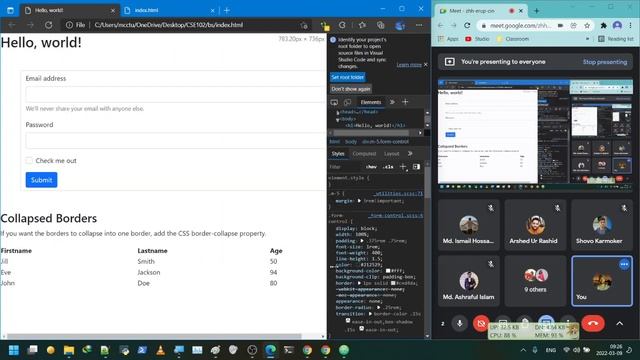This screenshot has height=360, width=640.
Task: Click the blue Submit button
Action: pos(41,180)
